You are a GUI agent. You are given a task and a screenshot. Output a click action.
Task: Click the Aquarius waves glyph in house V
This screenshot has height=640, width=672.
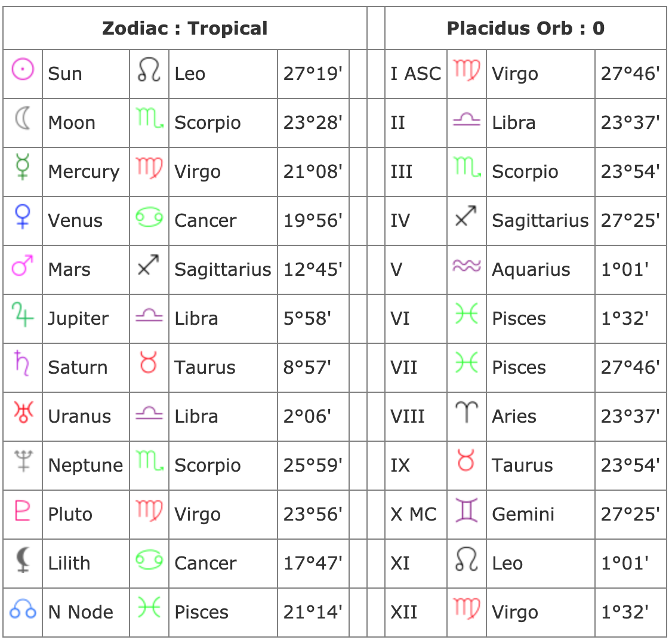click(467, 266)
